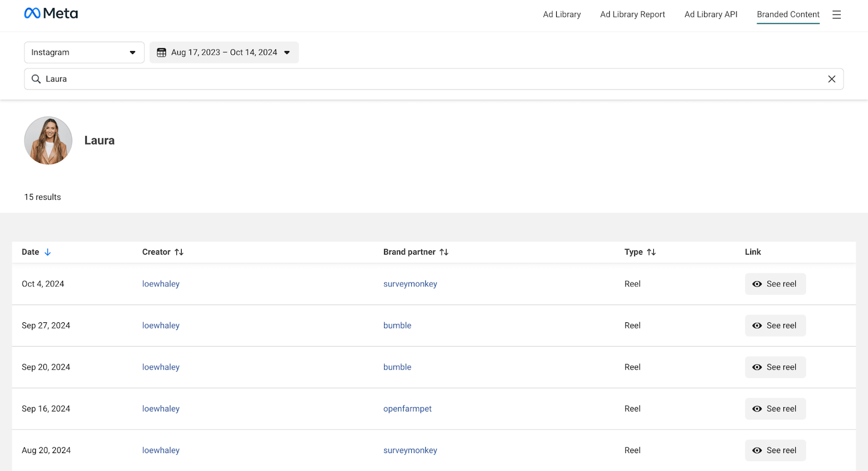Click the Sep 20, 2024 date cell
This screenshot has height=471, width=868.
(46, 367)
